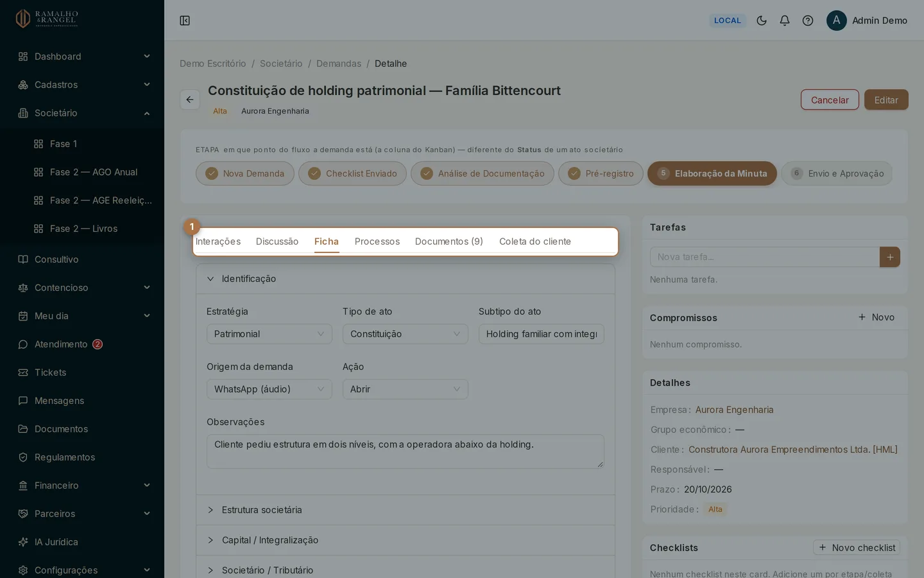The image size is (924, 578).
Task: Click the Configurações gear icon
Action: [x=23, y=570]
